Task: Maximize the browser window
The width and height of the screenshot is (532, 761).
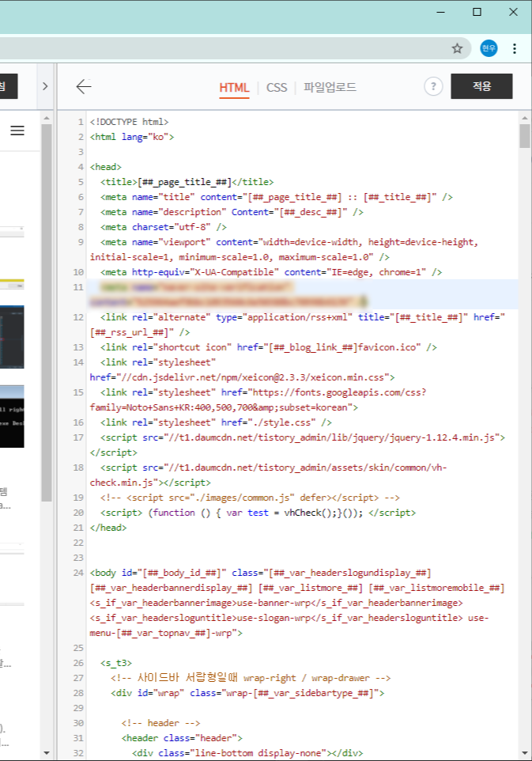Action: point(477,12)
